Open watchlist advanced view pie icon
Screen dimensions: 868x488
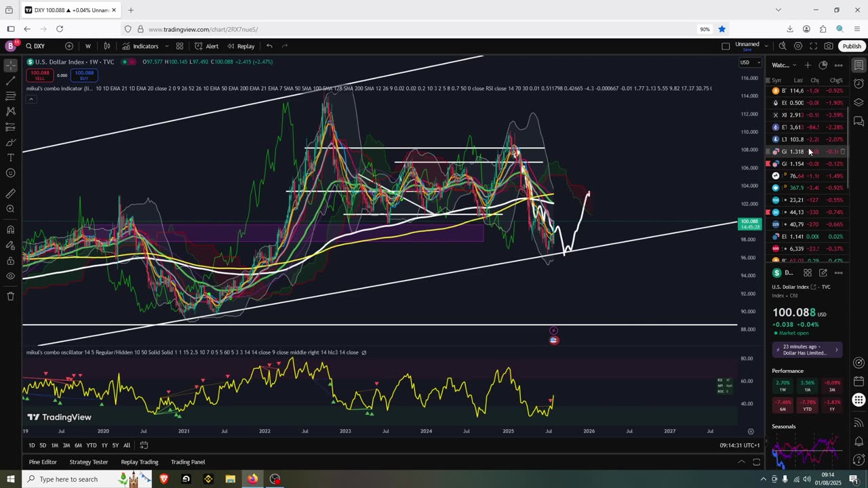coord(823,65)
